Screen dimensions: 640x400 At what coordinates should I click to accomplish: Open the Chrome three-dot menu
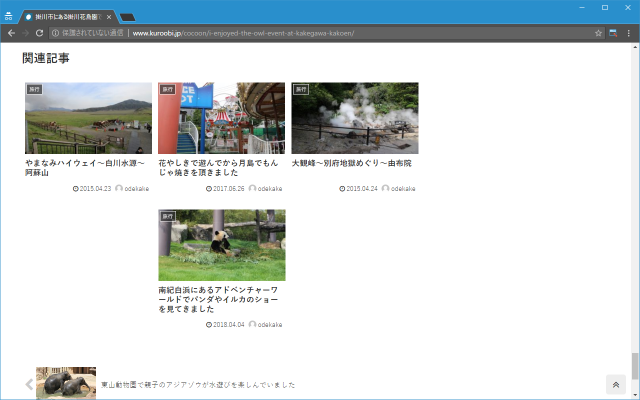point(629,33)
